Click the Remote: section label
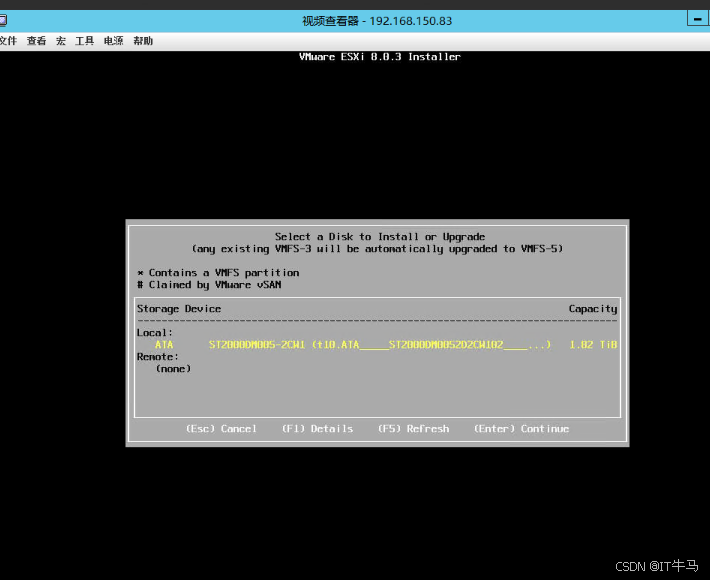The width and height of the screenshot is (710, 580). click(x=158, y=357)
